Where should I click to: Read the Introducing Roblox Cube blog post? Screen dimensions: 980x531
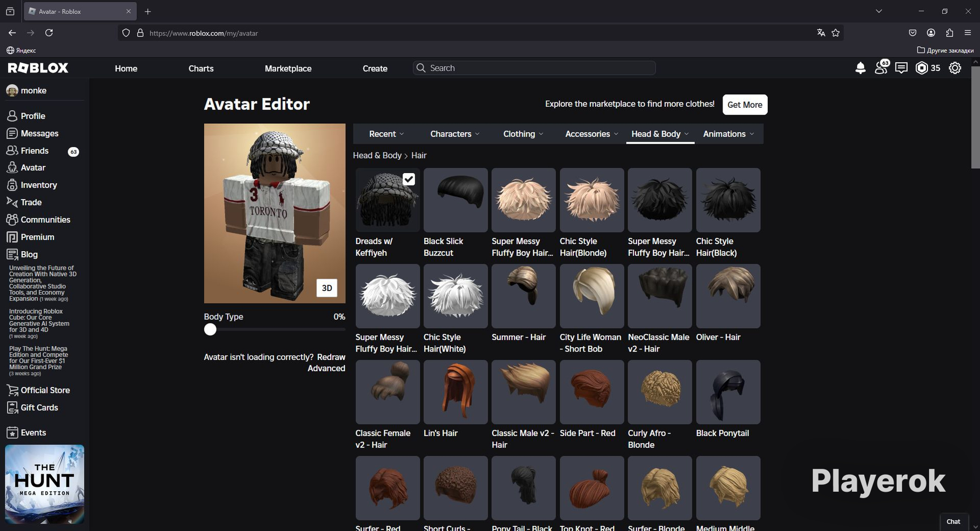tap(40, 323)
